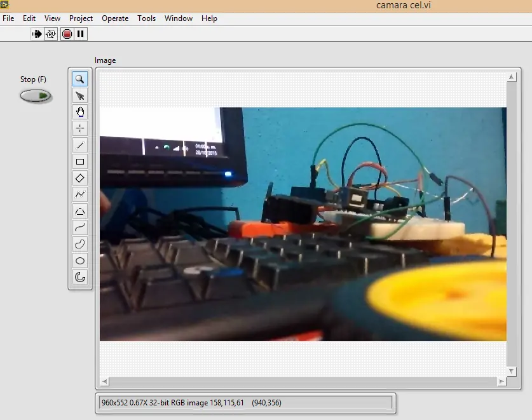The width and height of the screenshot is (532, 420).
Task: Select the Oval ROI tool
Action: click(x=80, y=261)
